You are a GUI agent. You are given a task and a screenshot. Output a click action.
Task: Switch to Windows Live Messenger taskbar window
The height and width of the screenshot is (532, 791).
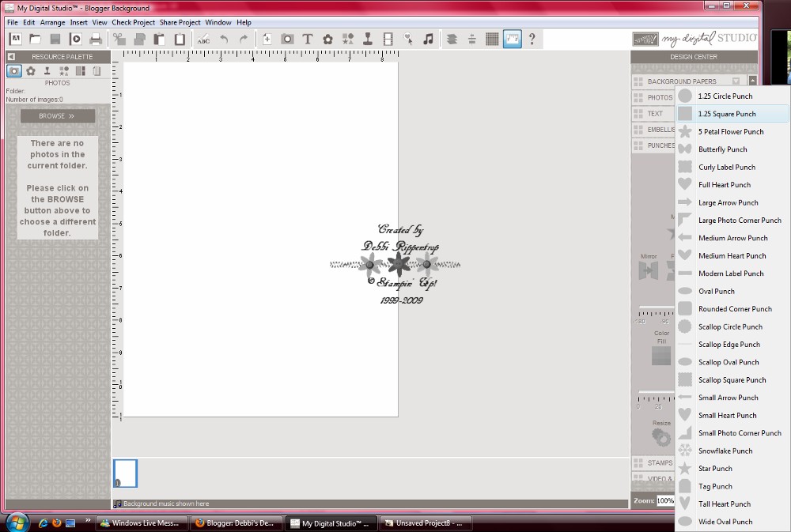pyautogui.click(x=142, y=523)
